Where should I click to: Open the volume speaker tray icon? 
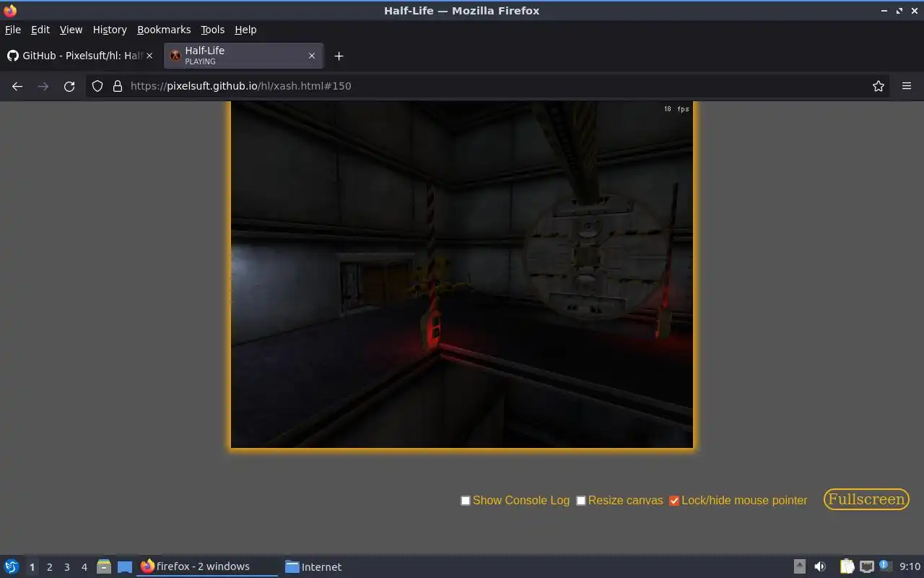[x=820, y=566]
